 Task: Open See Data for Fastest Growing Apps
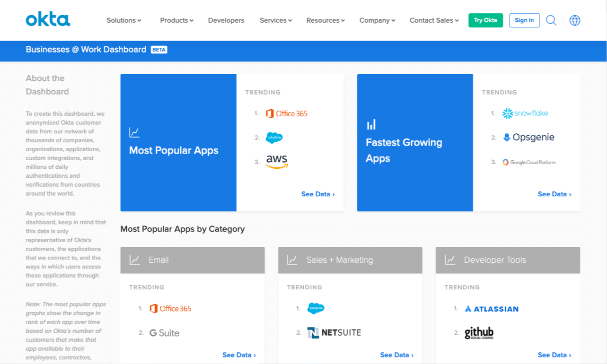[554, 194]
